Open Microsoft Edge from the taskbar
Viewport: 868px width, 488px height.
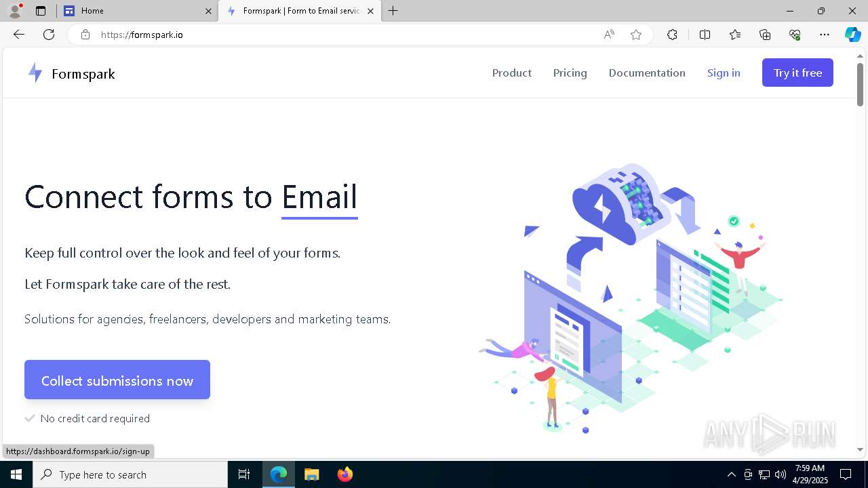pos(279,474)
